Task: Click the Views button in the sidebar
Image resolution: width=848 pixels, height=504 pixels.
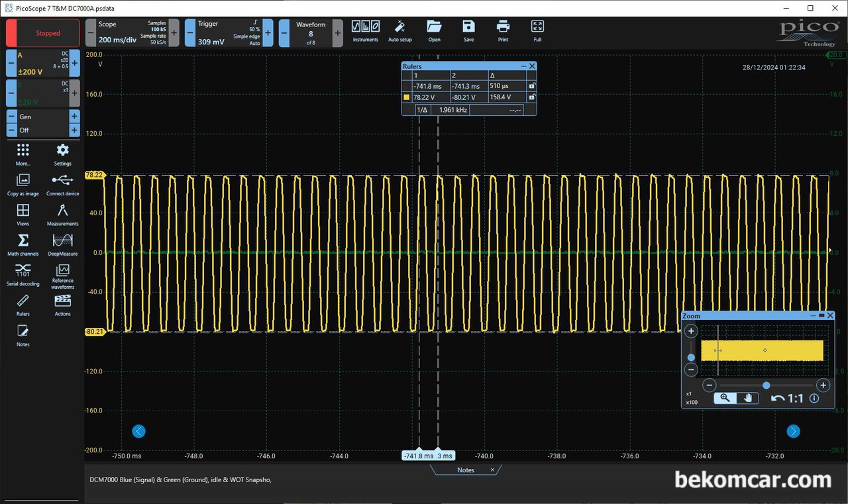Action: 23,214
